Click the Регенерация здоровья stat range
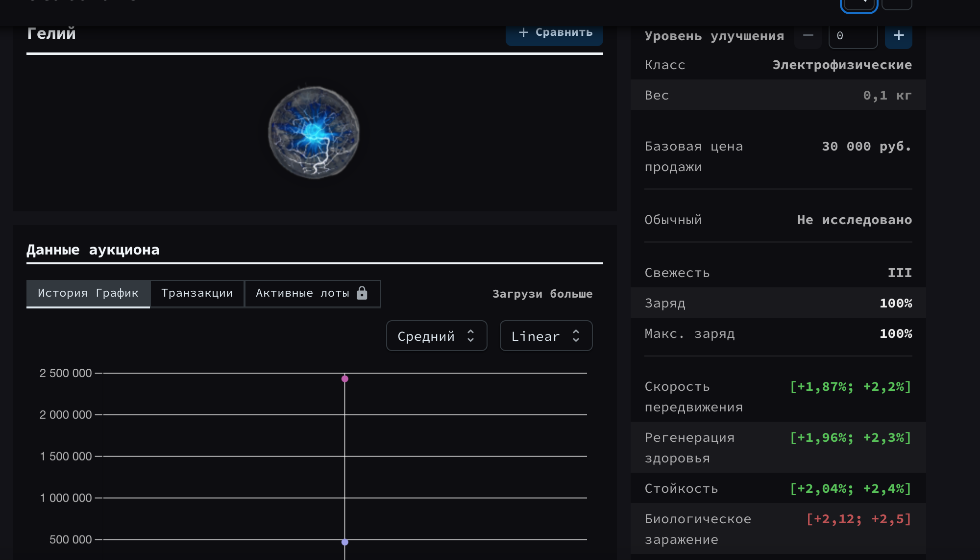980x560 pixels. click(851, 437)
